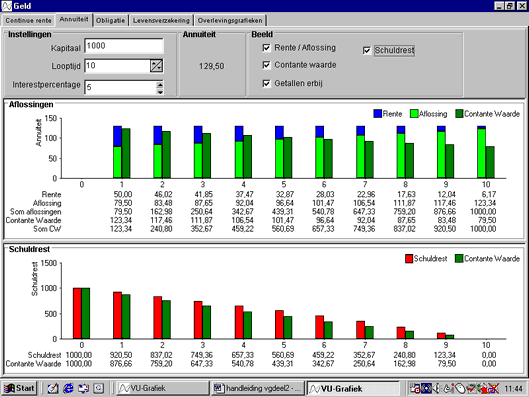Open the Outlook Express quick launch icon
The height and width of the screenshot is (397, 529).
(83, 389)
